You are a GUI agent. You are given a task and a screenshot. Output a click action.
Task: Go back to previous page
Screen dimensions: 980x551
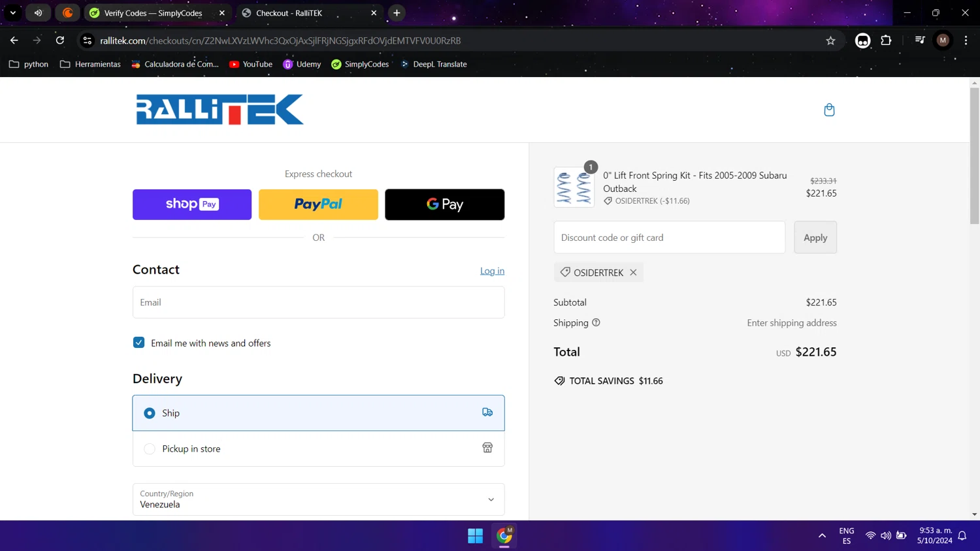pos(14,40)
